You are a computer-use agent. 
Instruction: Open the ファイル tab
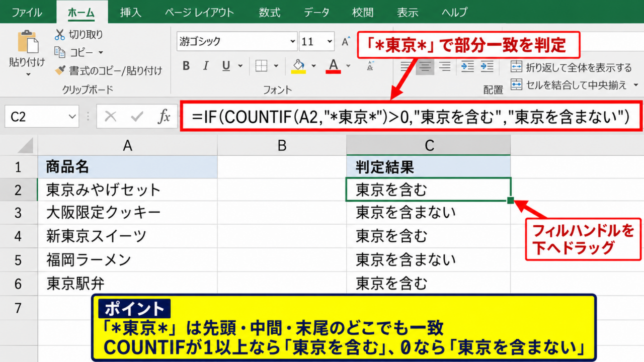(x=27, y=12)
